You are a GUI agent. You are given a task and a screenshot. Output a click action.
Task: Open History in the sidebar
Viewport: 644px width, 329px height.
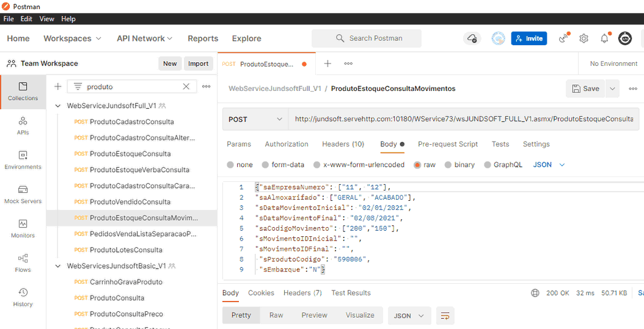point(23,297)
